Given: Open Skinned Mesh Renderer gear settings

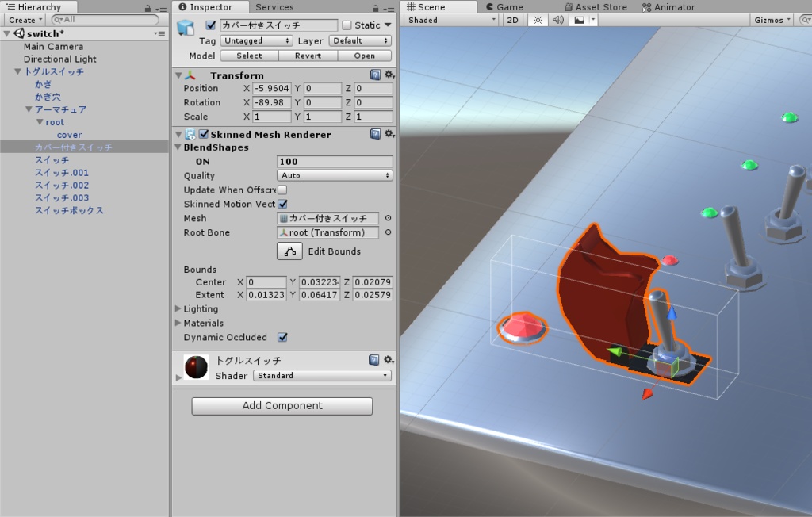Looking at the screenshot, I should (x=389, y=134).
